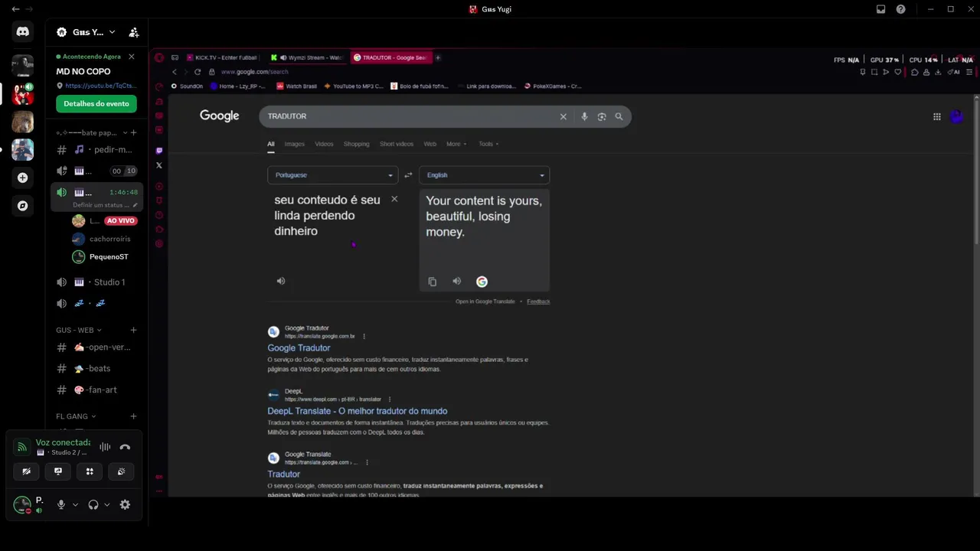Open the -fan-art channel

tap(97, 390)
